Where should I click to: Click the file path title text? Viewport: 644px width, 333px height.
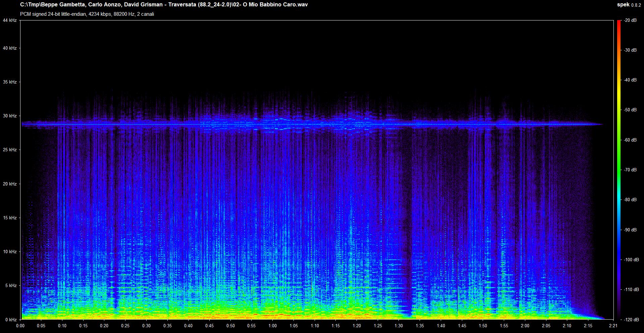(x=164, y=5)
